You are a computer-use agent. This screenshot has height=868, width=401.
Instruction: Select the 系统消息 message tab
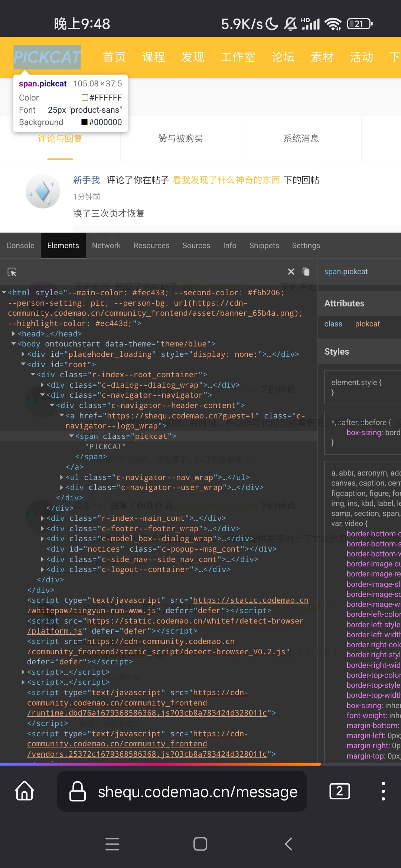(301, 138)
